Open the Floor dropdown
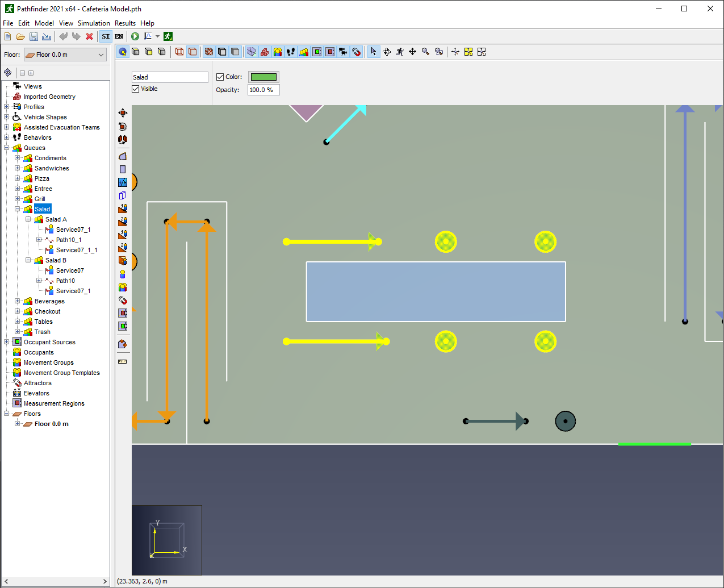The height and width of the screenshot is (588, 724). 65,55
